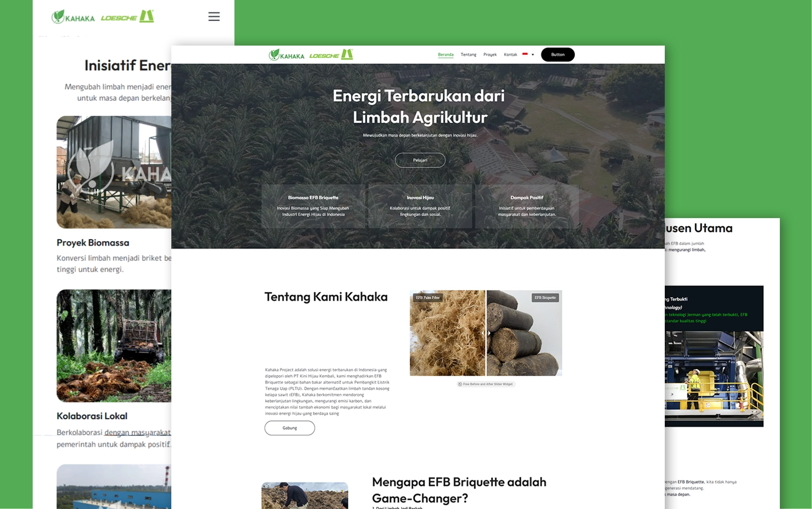Image resolution: width=812 pixels, height=509 pixels.
Task: Select Proyek in the navigation bar
Action: (490, 55)
